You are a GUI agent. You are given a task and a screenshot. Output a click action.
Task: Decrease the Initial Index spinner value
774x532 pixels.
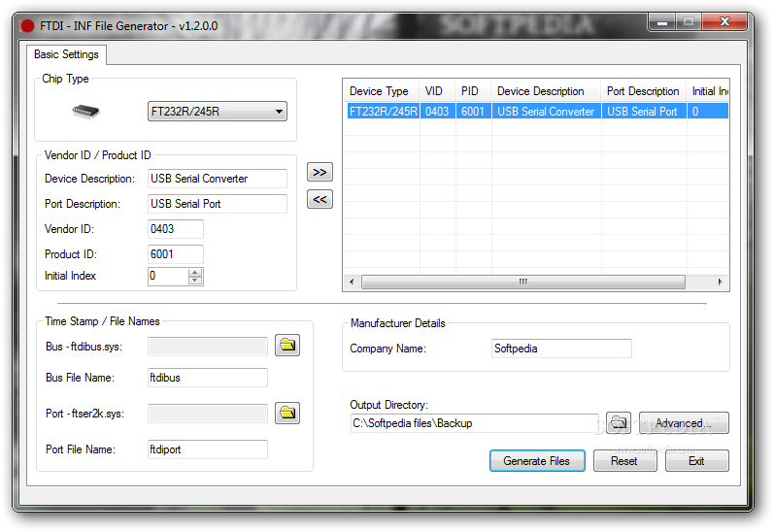pyautogui.click(x=195, y=281)
